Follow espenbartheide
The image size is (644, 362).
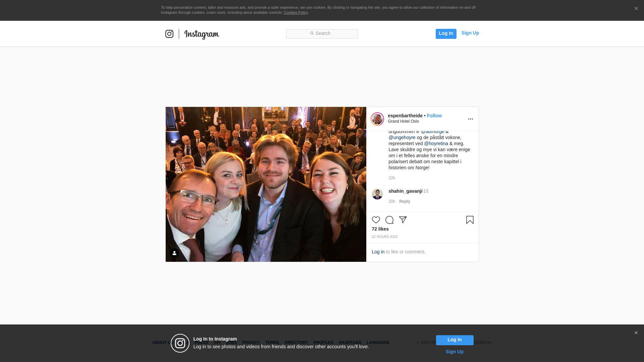tap(434, 116)
